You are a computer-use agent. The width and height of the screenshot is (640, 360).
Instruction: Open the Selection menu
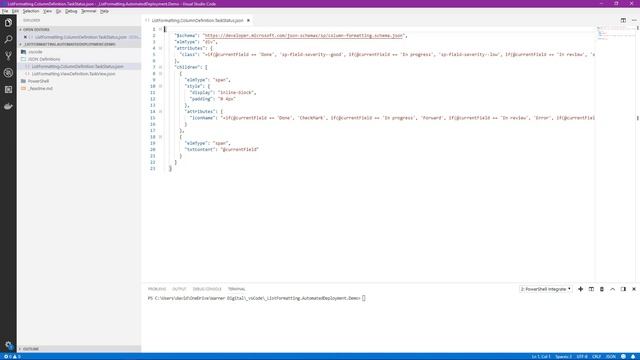(31, 11)
